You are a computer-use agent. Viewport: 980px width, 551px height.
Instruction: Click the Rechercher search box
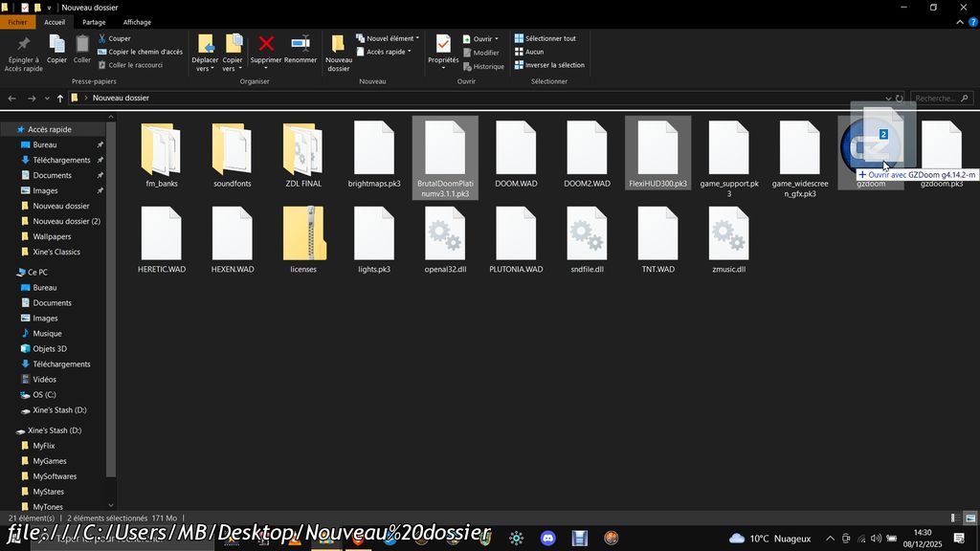coord(936,99)
